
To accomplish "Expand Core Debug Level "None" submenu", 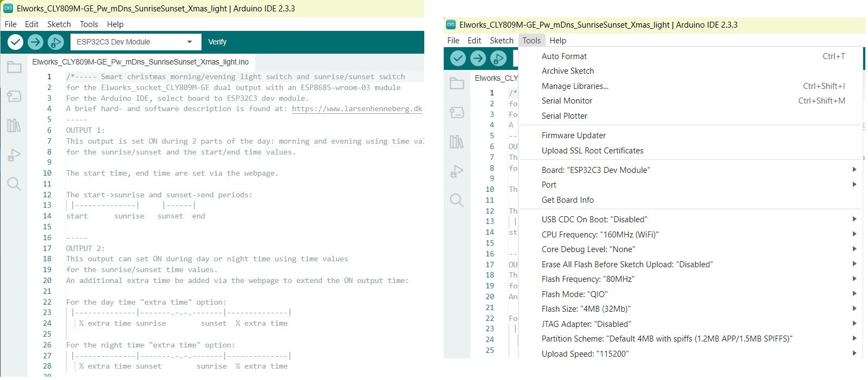I will point(690,249).
